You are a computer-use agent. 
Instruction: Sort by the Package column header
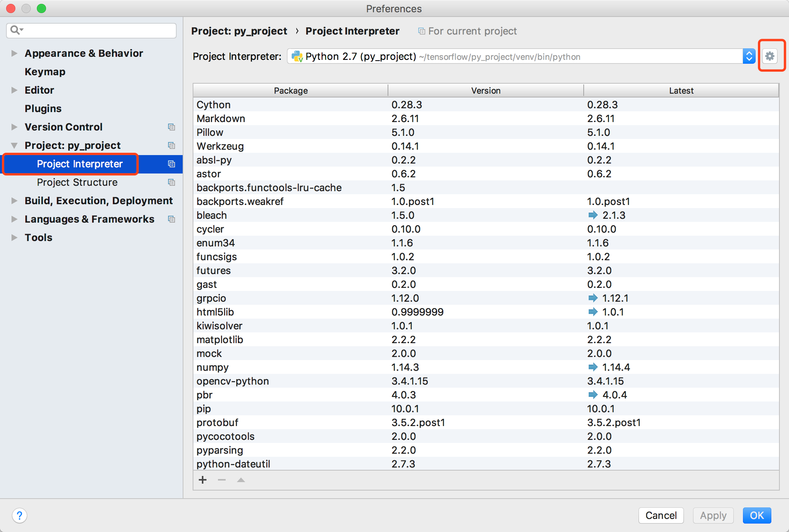coord(291,91)
